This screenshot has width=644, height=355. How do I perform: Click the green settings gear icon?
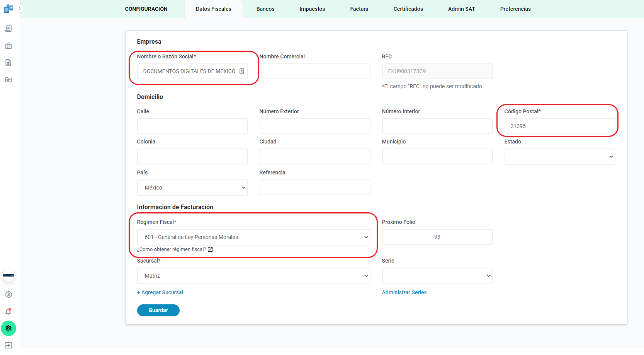point(8,328)
